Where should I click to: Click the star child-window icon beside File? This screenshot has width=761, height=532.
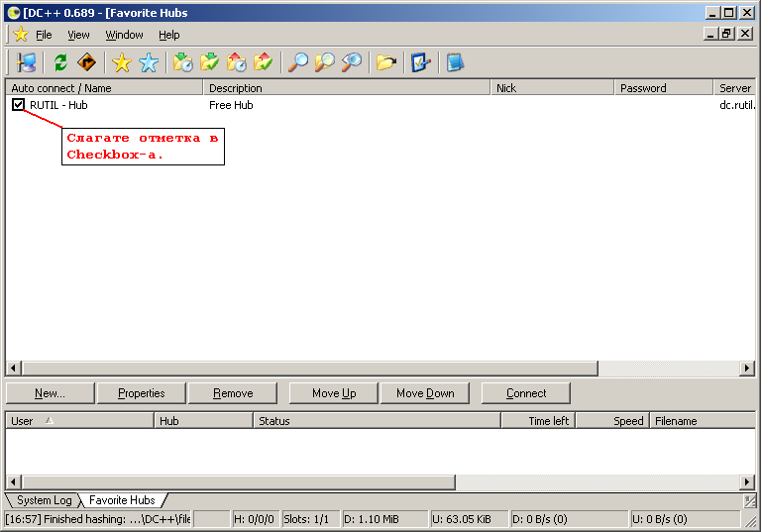click(21, 35)
